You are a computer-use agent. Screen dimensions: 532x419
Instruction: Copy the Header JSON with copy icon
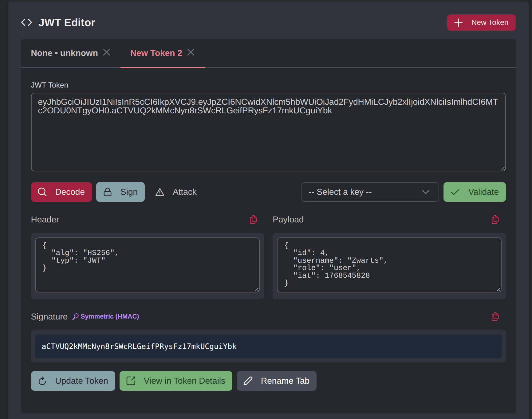coord(253,220)
